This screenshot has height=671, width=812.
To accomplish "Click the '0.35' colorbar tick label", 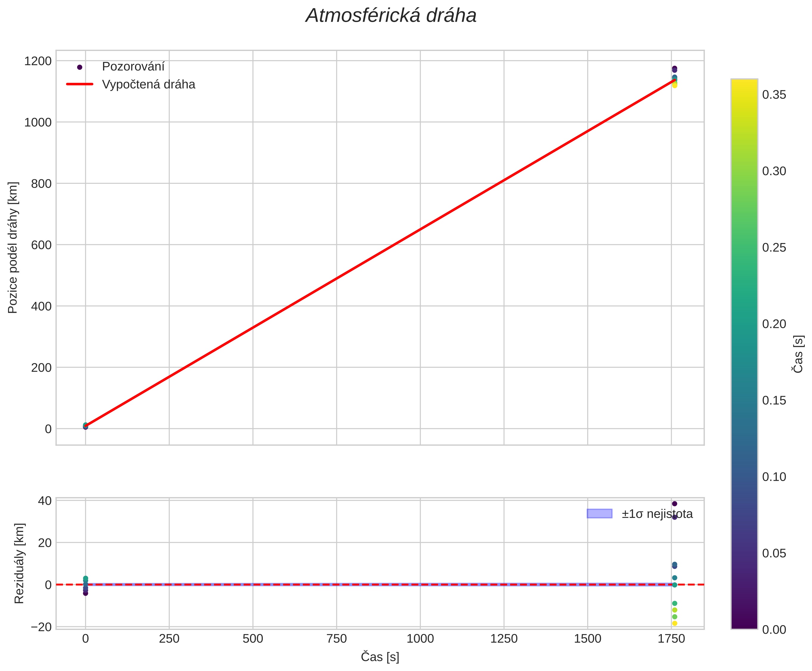I will click(x=774, y=95).
